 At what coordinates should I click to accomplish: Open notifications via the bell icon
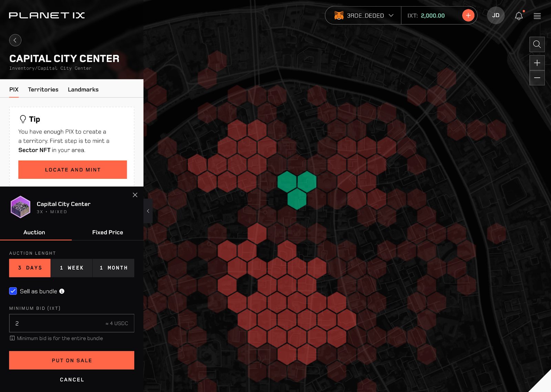(519, 16)
